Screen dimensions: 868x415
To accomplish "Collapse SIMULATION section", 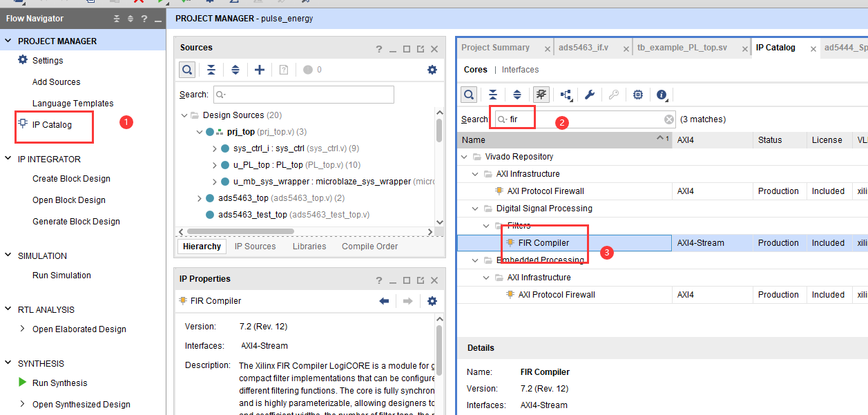I will click(8, 255).
